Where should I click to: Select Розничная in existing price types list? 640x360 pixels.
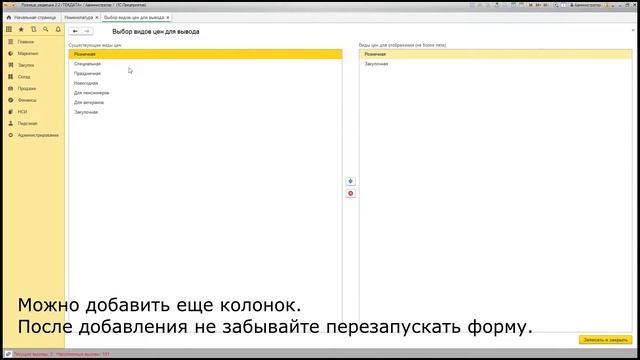click(x=205, y=54)
